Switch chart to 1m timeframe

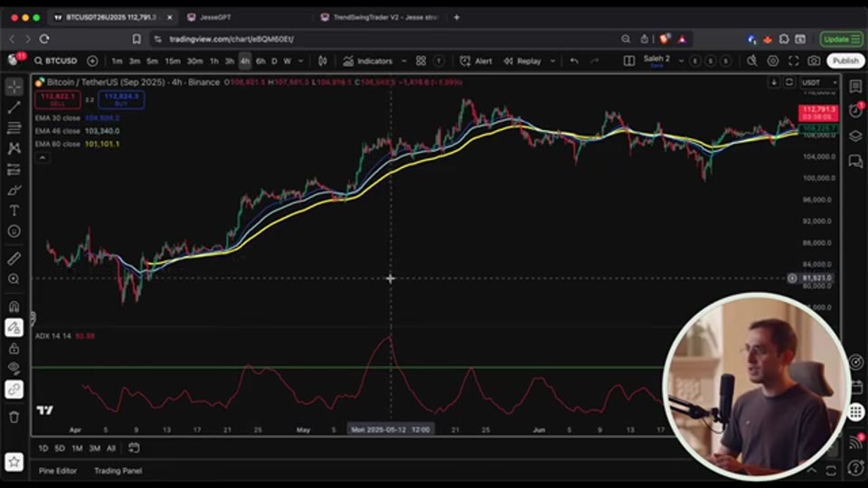click(x=117, y=61)
